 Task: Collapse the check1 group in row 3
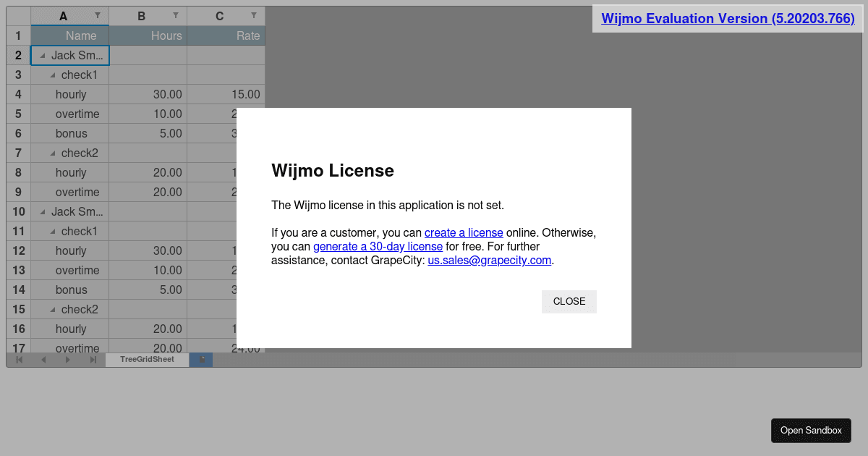[x=53, y=75]
